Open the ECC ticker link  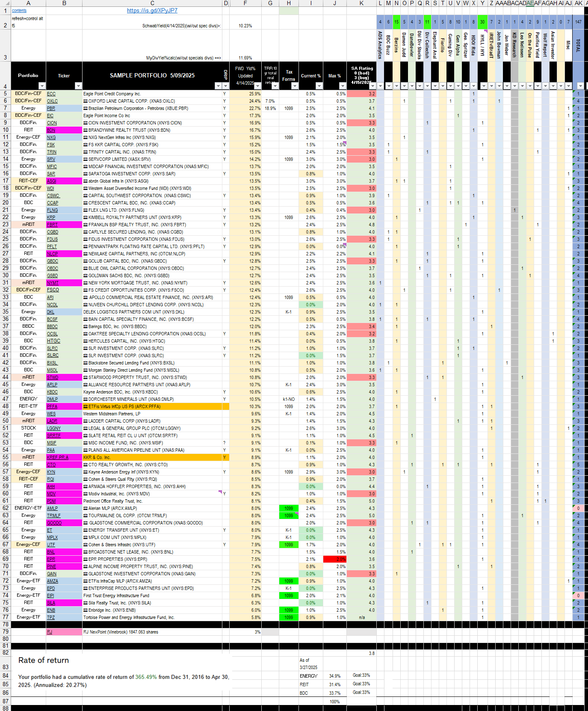click(x=51, y=94)
